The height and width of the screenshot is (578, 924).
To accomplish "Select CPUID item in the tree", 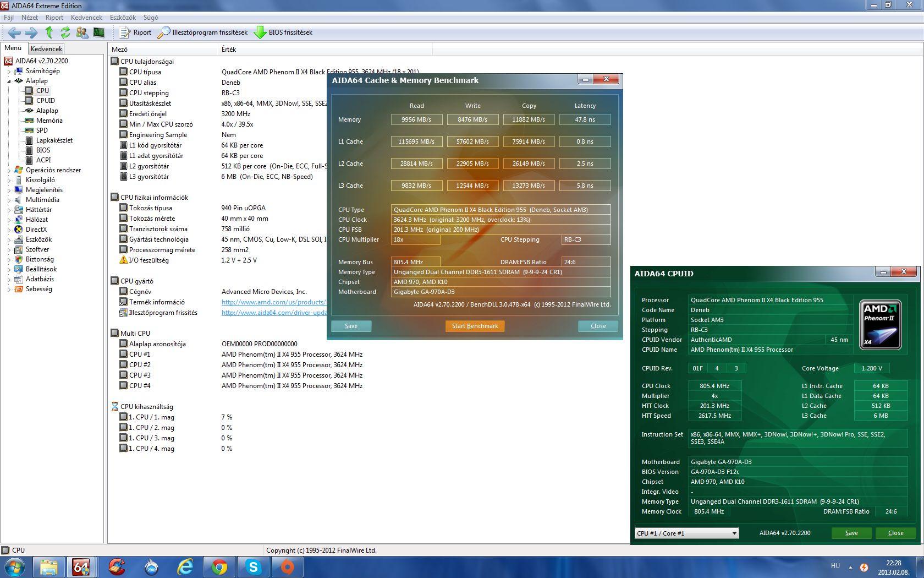I will (x=46, y=101).
